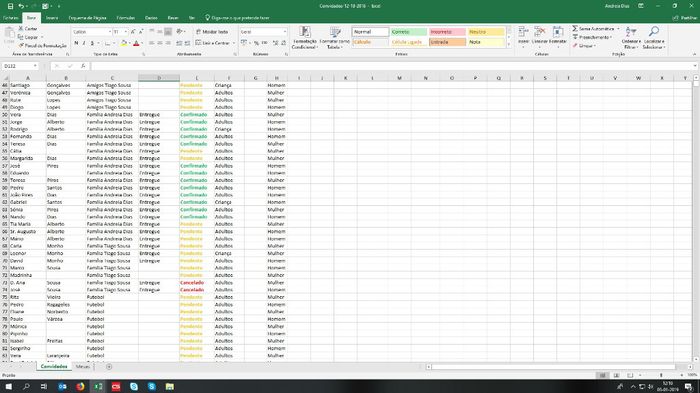Toggle underline (S) formatting
Viewport: 700px width, 393px height.
click(92, 43)
